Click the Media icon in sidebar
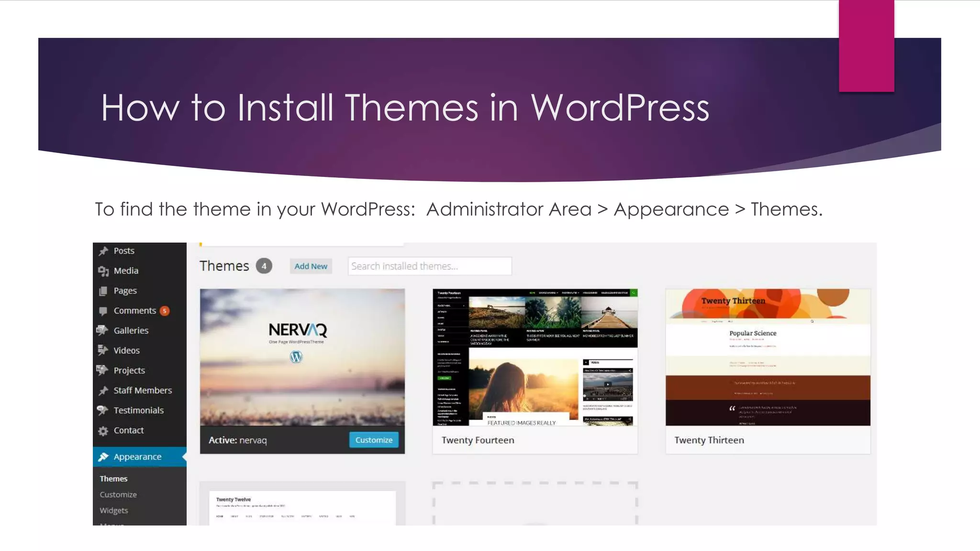The image size is (980, 551). click(103, 271)
